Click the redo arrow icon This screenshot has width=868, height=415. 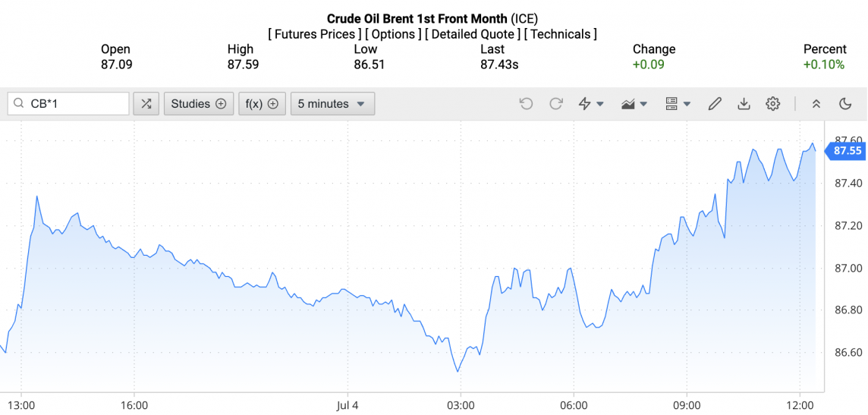point(556,104)
